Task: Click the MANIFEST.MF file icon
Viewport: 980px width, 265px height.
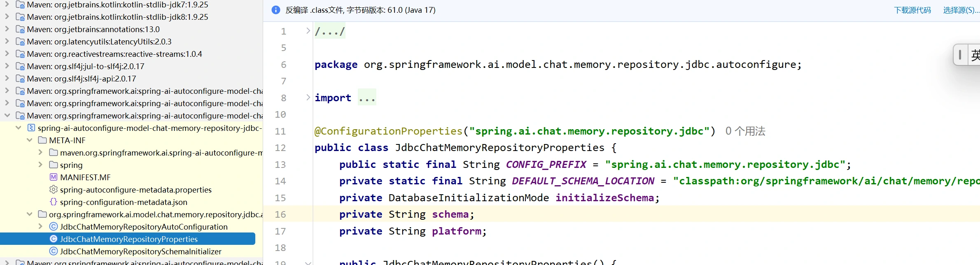Action: 53,177
